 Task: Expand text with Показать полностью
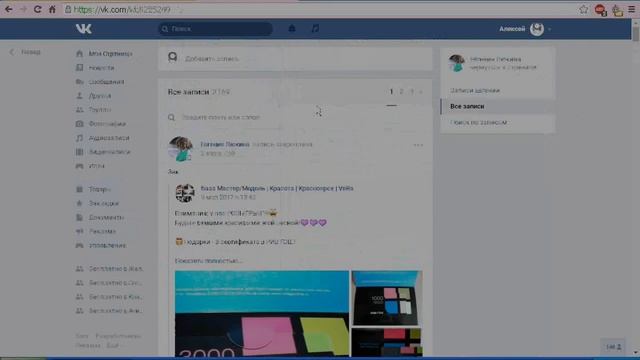(x=208, y=260)
